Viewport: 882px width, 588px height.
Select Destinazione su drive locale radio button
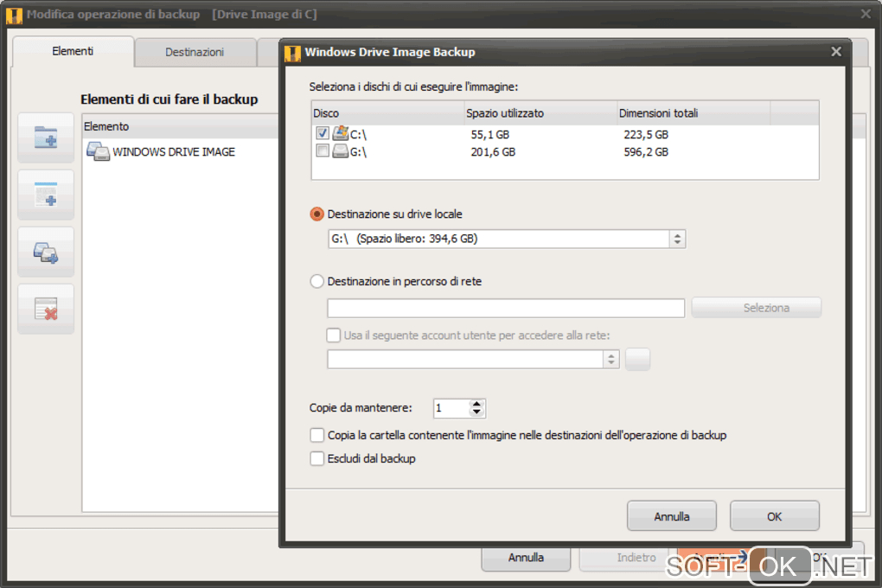click(x=316, y=214)
